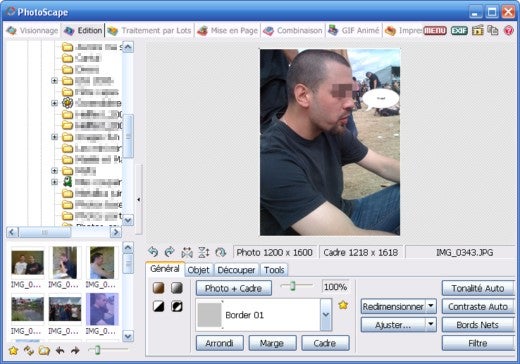The width and height of the screenshot is (520, 364).
Task: Click the refresh arrows icon under thumbnails
Action: [29, 350]
